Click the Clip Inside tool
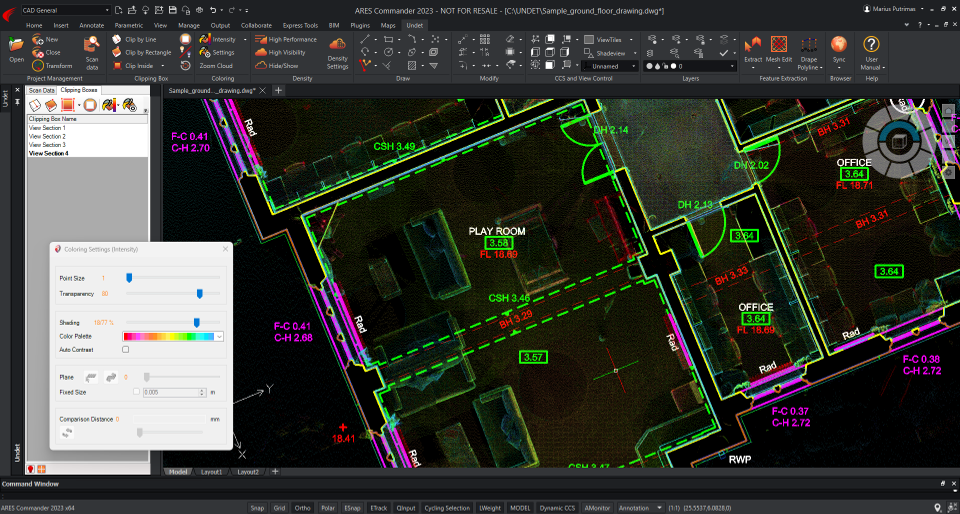Image resolution: width=960 pixels, height=514 pixels. coord(133,65)
